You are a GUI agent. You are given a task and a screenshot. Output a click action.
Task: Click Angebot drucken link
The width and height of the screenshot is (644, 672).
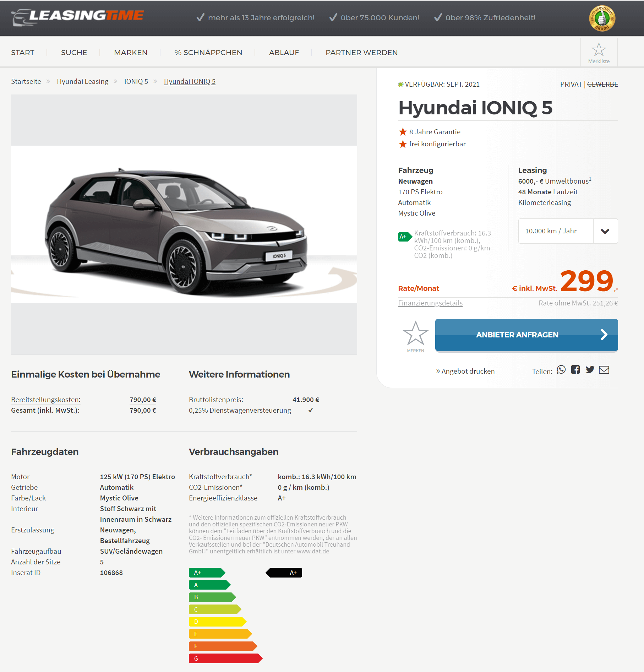465,371
